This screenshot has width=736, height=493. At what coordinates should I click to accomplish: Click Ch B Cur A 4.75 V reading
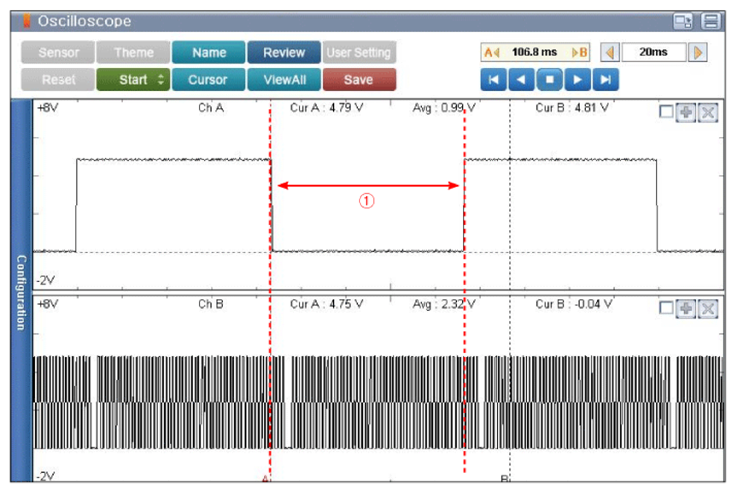tap(327, 304)
